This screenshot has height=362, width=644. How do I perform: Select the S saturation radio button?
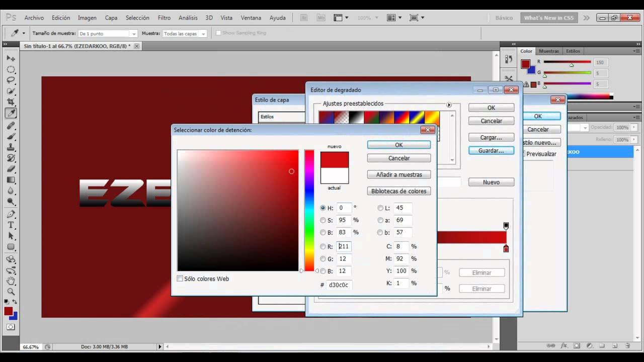click(323, 220)
